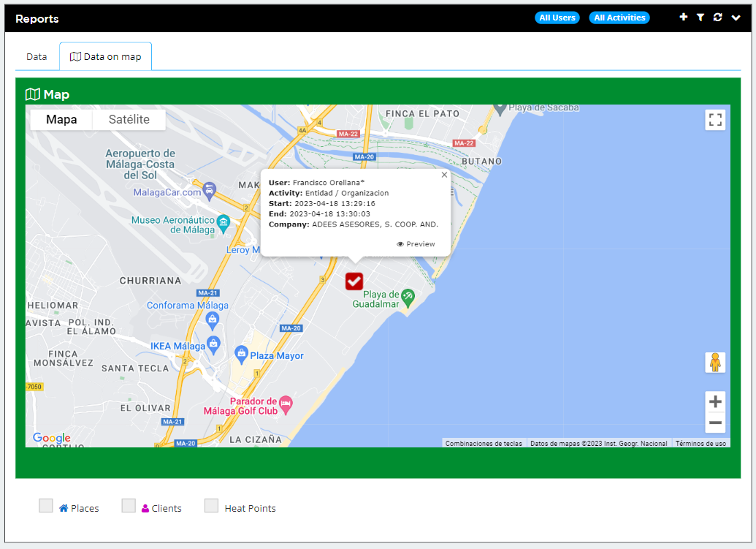Select the Data on map tab

point(106,57)
